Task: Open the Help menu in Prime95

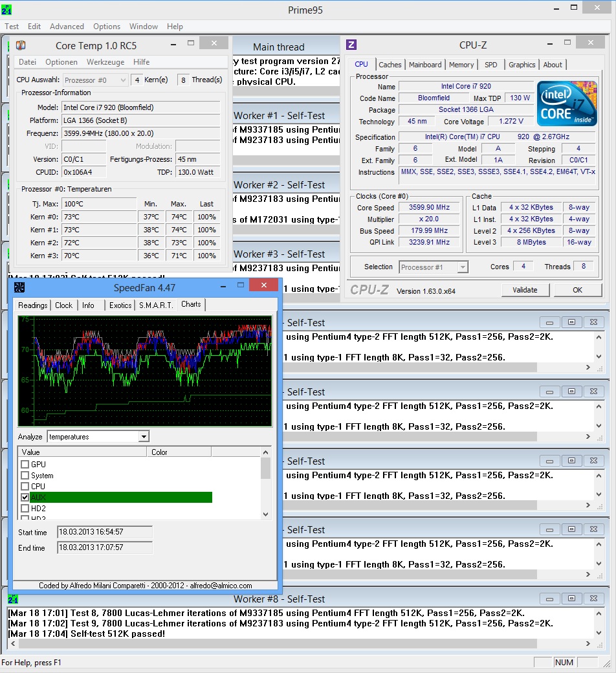Action: point(175,26)
